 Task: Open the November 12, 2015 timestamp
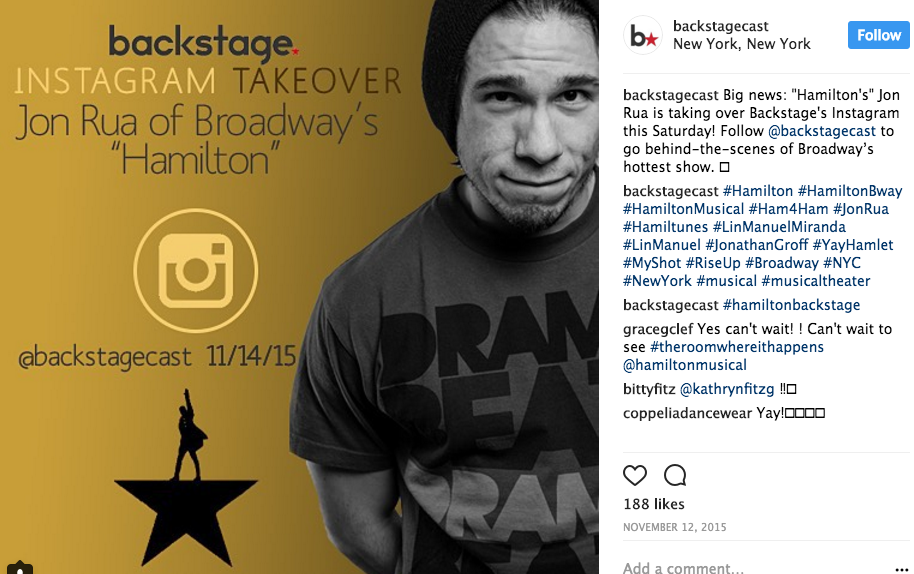click(674, 527)
